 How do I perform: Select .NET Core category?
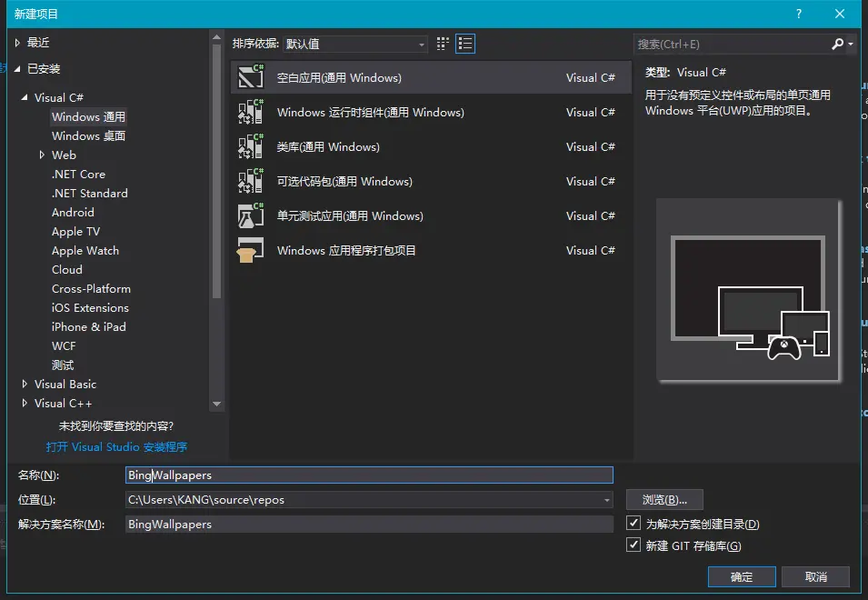coord(78,175)
